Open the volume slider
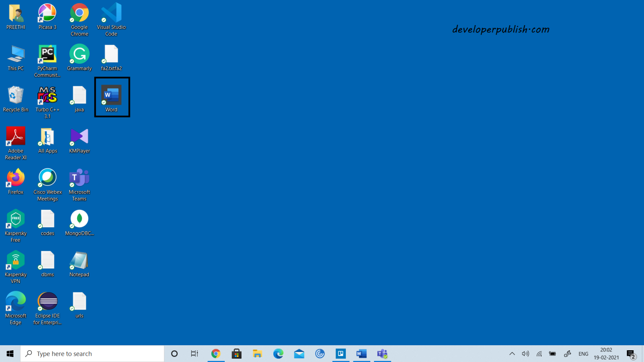The height and width of the screenshot is (362, 644). 525,354
